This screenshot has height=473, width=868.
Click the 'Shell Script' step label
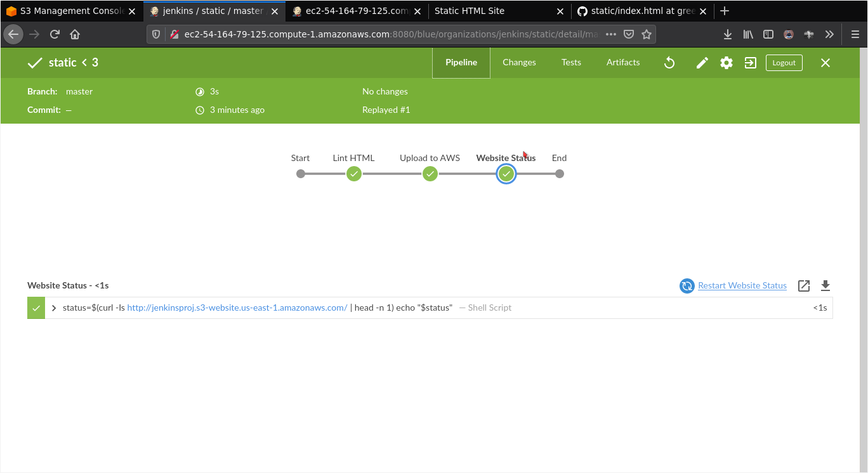click(490, 308)
